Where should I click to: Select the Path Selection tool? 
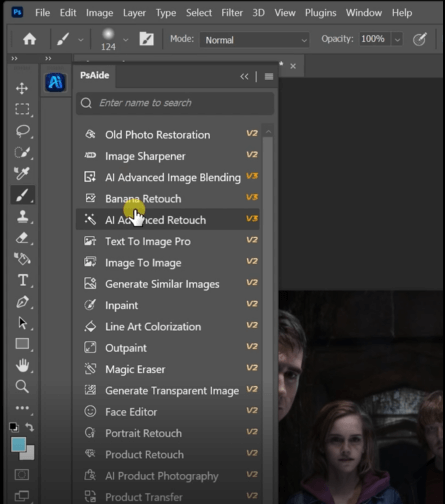[x=22, y=323]
